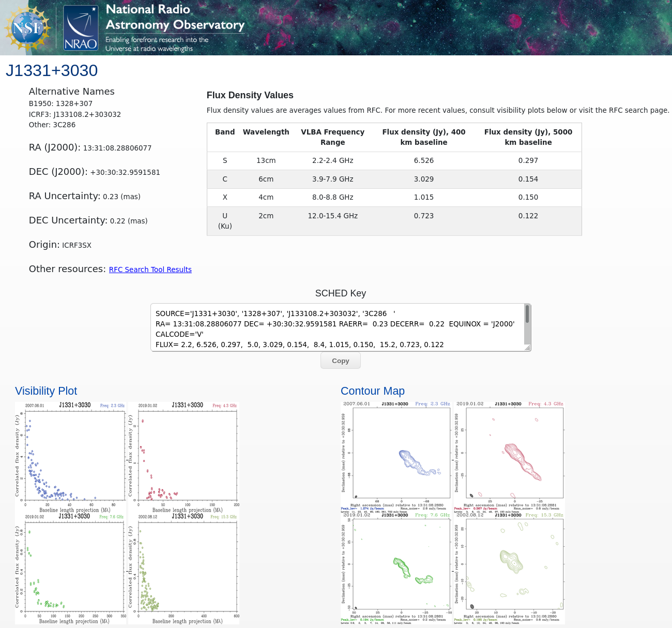This screenshot has height=628, width=672.
Task: Open the 2.3 GHz visibility plot
Action: click(71, 457)
